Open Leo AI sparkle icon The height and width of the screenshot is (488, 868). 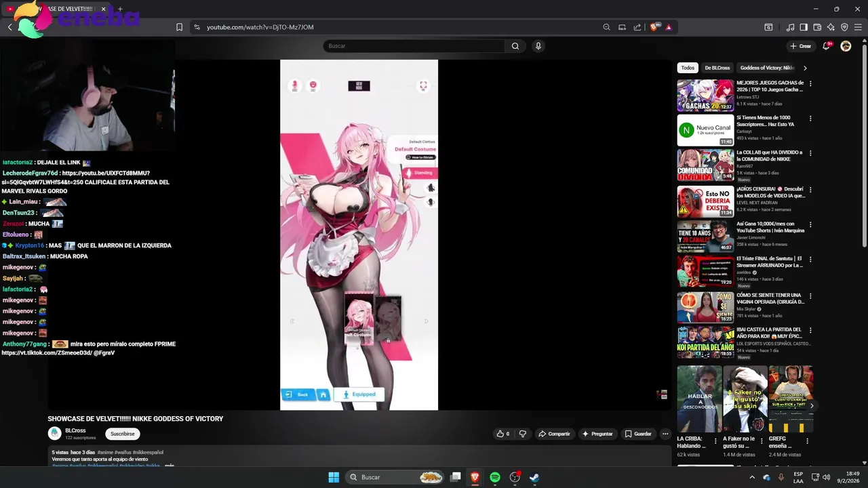pos(831,27)
